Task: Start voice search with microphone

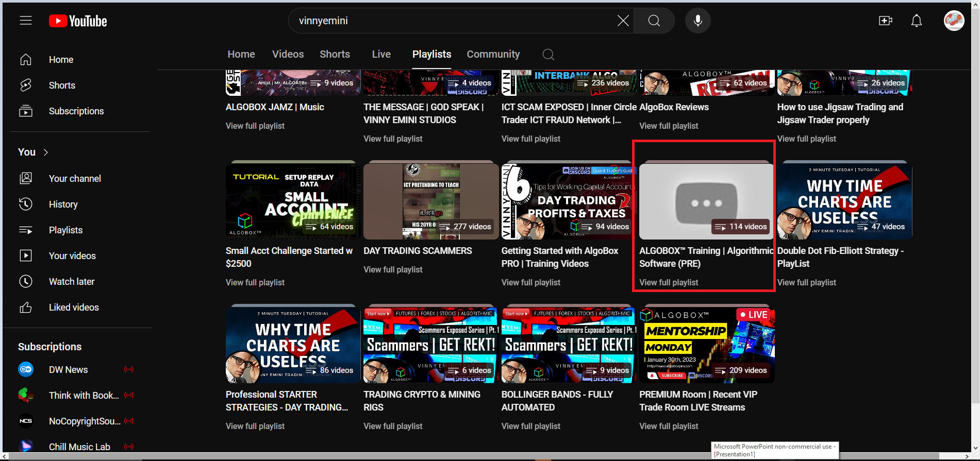Action: pyautogui.click(x=697, y=21)
